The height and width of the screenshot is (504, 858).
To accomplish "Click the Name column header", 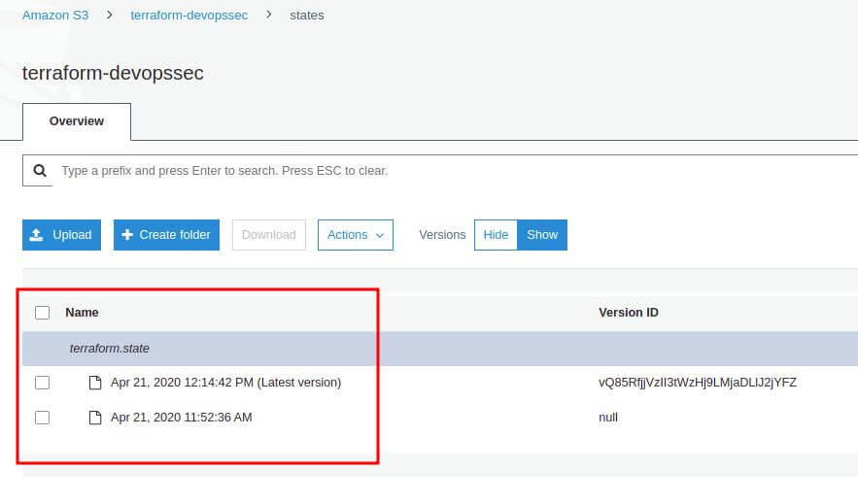I will pos(82,313).
